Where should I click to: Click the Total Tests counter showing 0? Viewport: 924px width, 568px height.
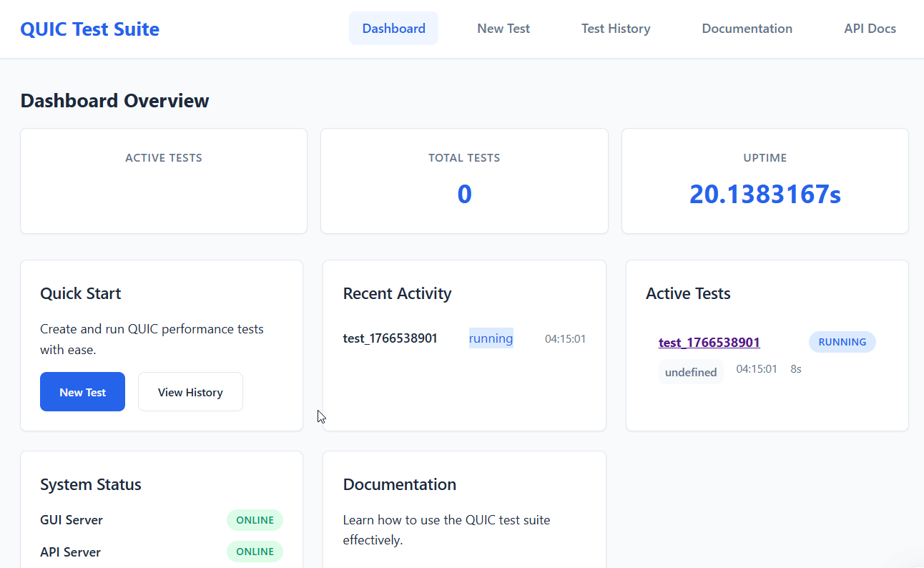[x=463, y=193]
